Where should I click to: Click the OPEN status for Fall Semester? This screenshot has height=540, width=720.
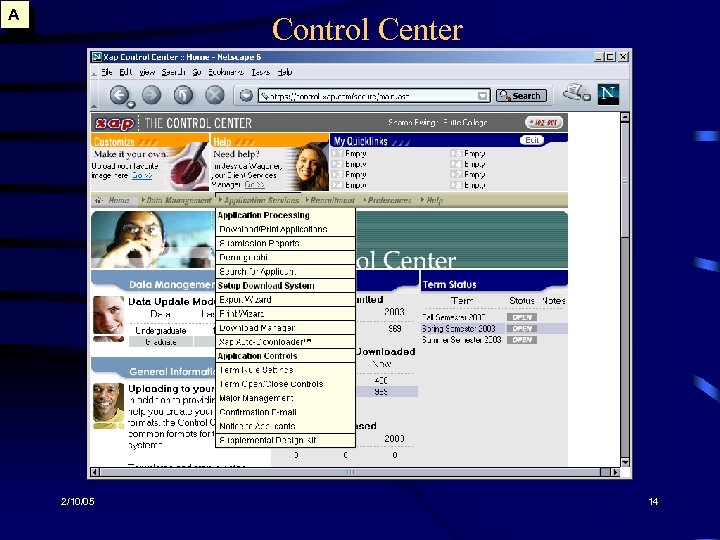pyautogui.click(x=522, y=317)
